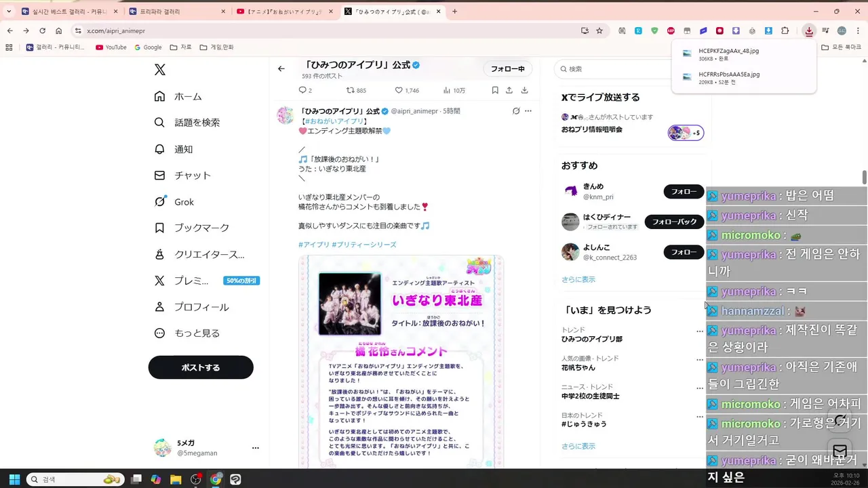Bookmark the post via bookmark icon

point(495,90)
